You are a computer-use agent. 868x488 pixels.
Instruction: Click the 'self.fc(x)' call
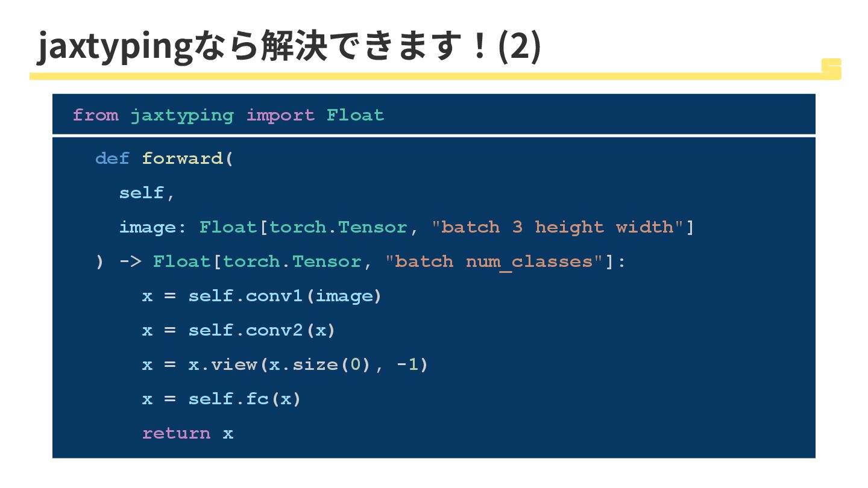[244, 399]
